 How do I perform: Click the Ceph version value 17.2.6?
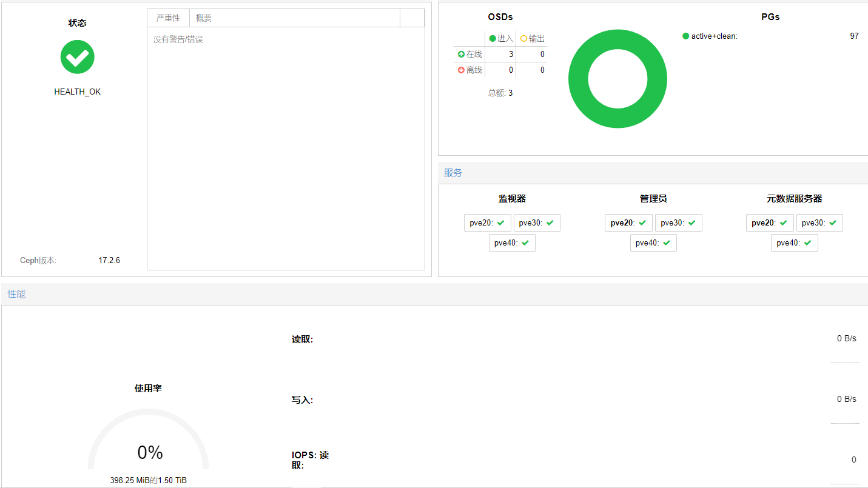(109, 261)
